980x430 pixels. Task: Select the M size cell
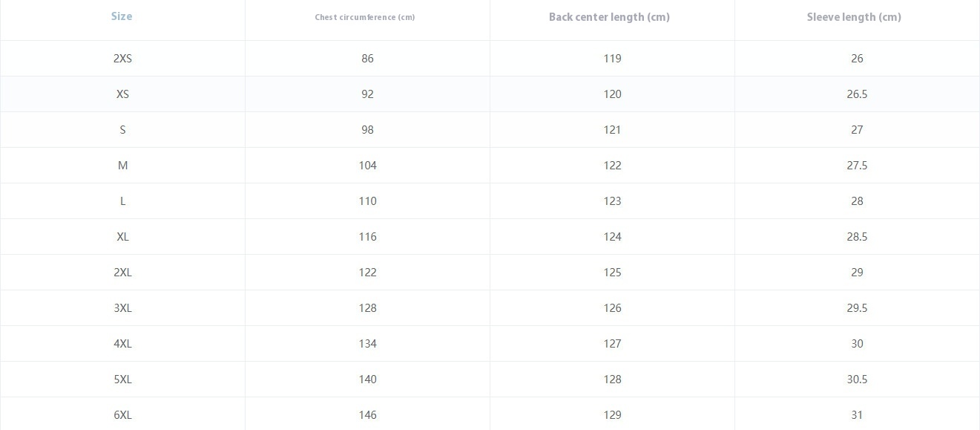coord(122,166)
